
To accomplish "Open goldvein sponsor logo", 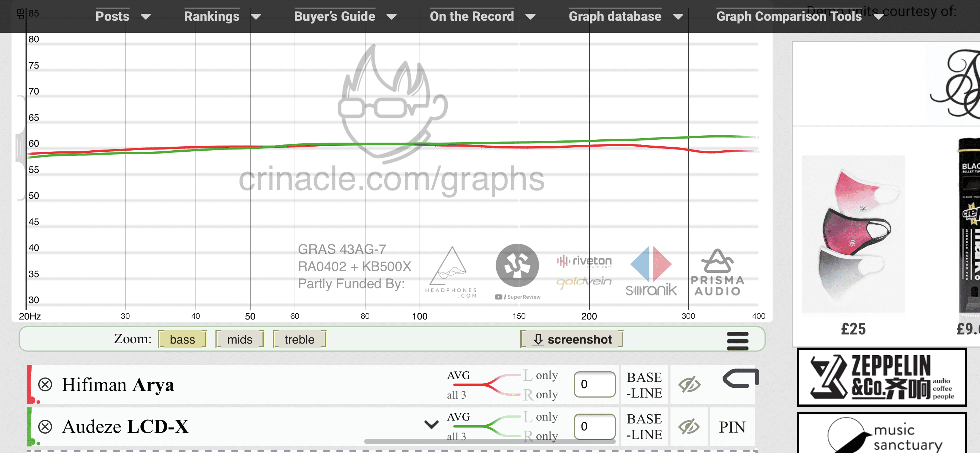I will click(584, 282).
